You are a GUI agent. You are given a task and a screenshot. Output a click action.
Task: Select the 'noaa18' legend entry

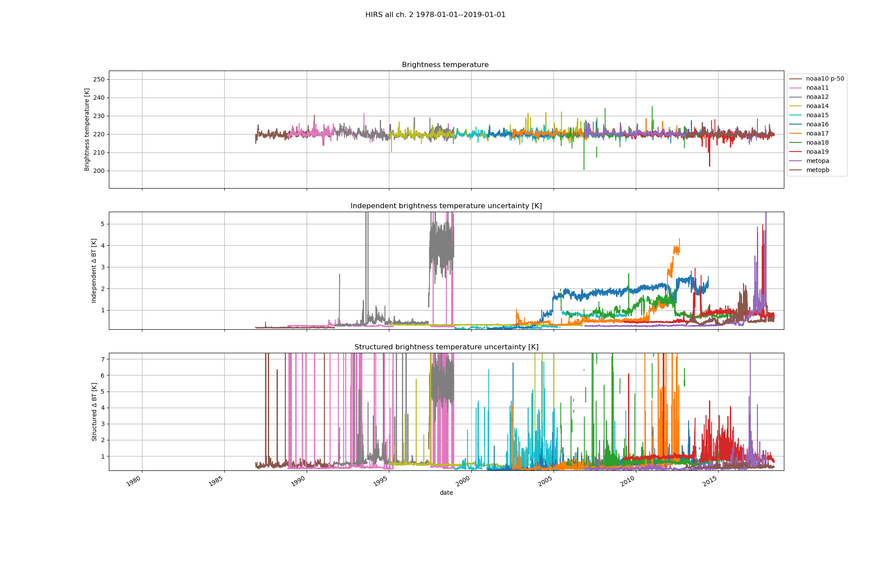point(809,143)
